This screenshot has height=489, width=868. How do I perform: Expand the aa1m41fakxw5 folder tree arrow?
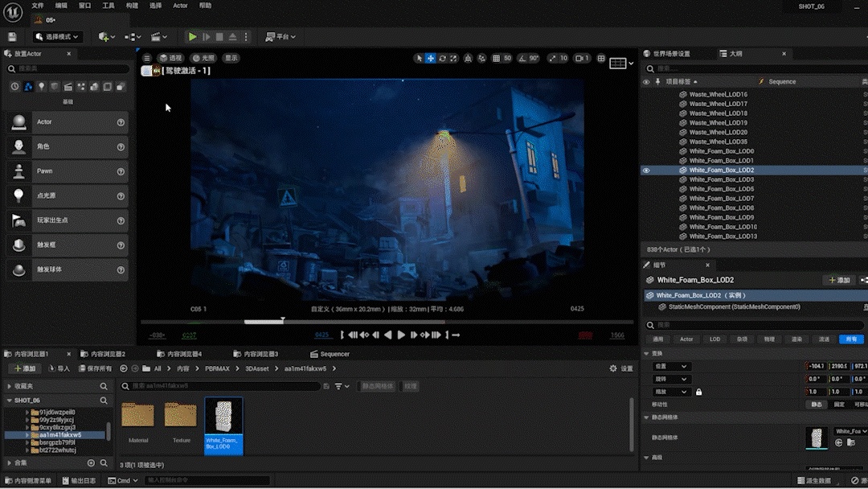[27, 435]
